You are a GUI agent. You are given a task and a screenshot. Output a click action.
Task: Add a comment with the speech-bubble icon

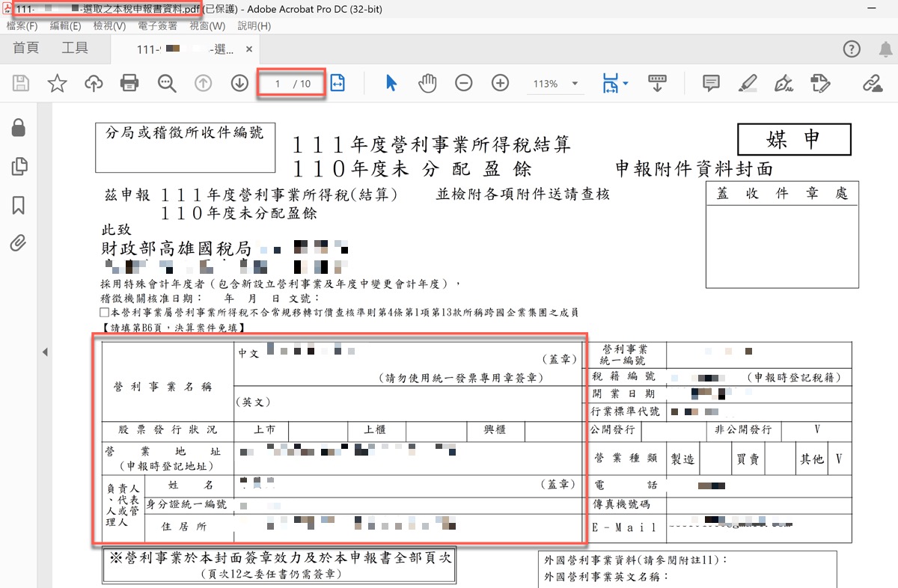click(711, 84)
